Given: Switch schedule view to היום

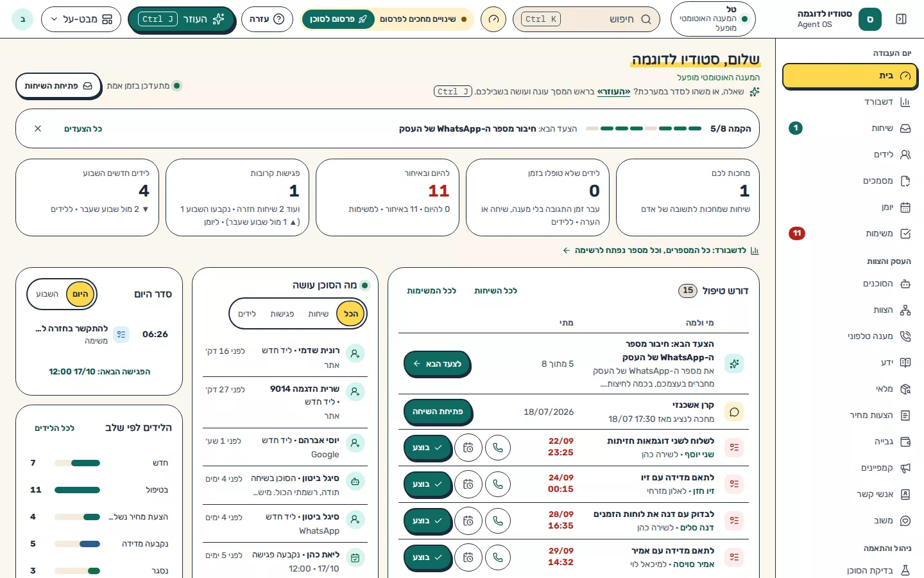Looking at the screenshot, I should click(x=80, y=294).
